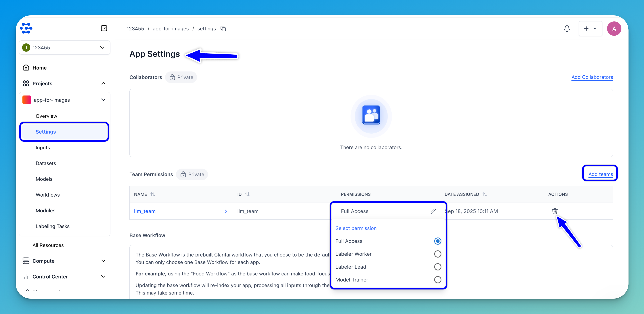
Task: Open the 123455 account dropdown
Action: tap(65, 48)
